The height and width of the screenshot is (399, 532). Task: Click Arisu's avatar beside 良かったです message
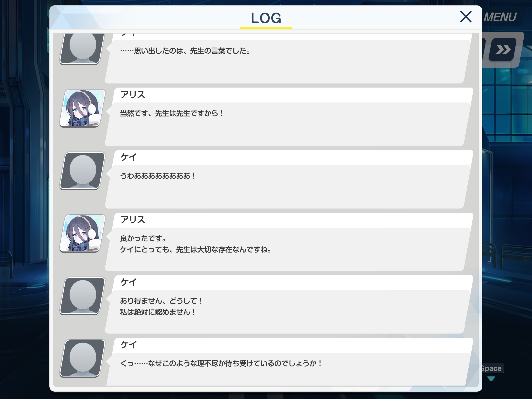coord(82,233)
